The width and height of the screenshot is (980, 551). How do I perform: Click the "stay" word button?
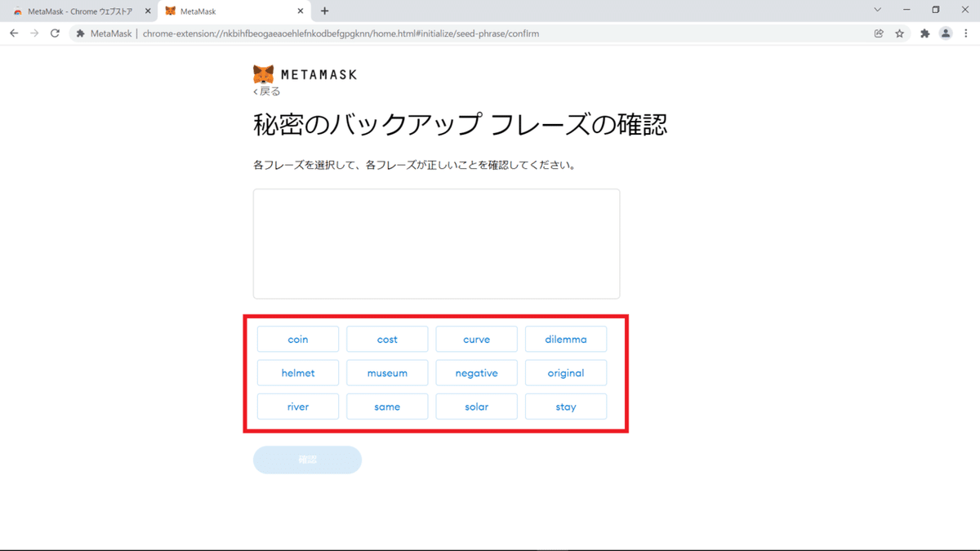(566, 407)
